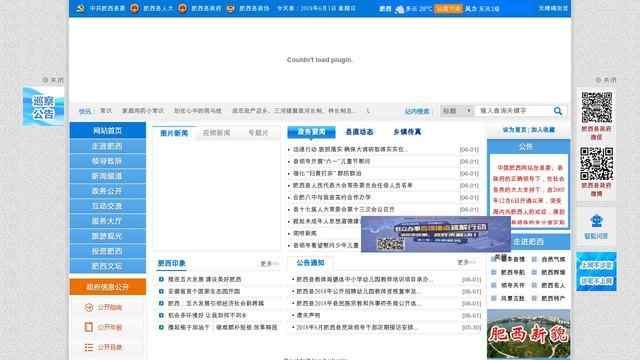Open 走进肥西 in the left navigation menu
The width and height of the screenshot is (640, 360).
(107, 146)
